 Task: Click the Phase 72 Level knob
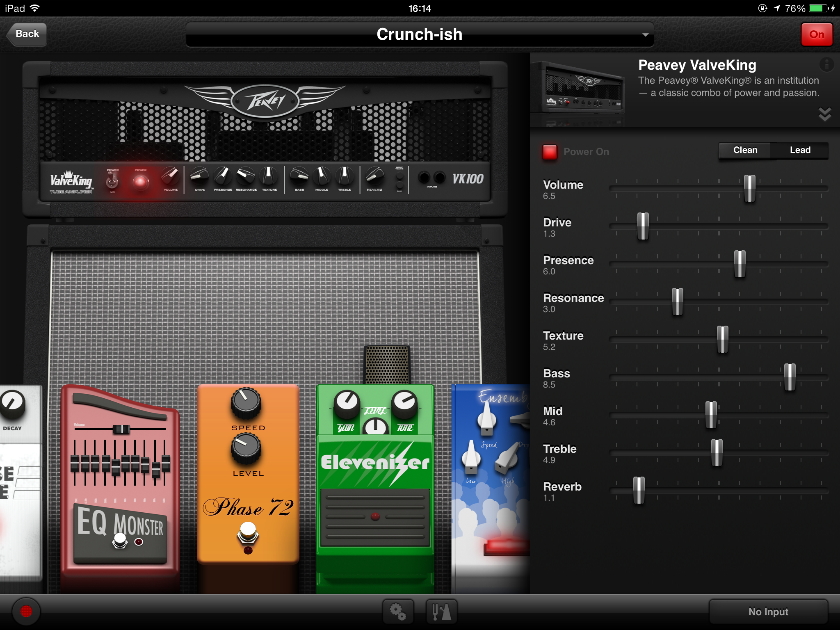click(246, 448)
